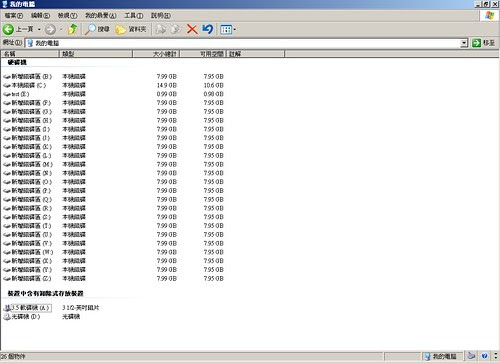Select the drive name ending in (S:)
The height and width of the screenshot is (363, 500).
(31, 217)
